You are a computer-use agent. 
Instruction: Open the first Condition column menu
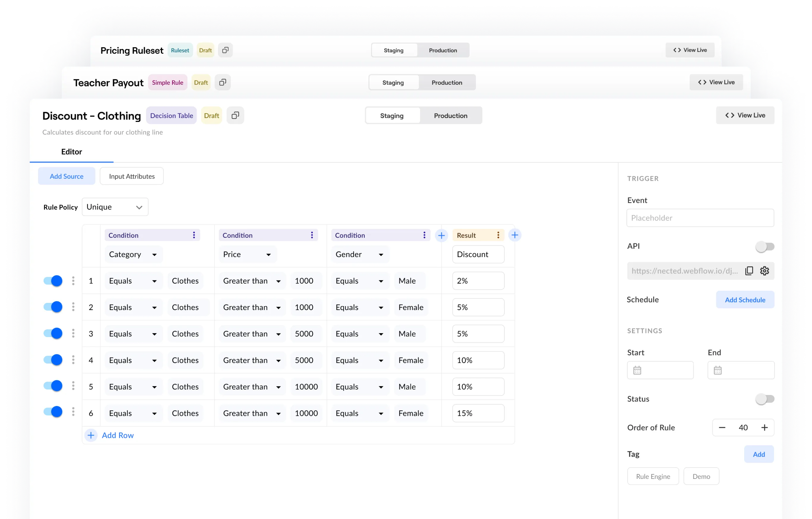point(194,235)
